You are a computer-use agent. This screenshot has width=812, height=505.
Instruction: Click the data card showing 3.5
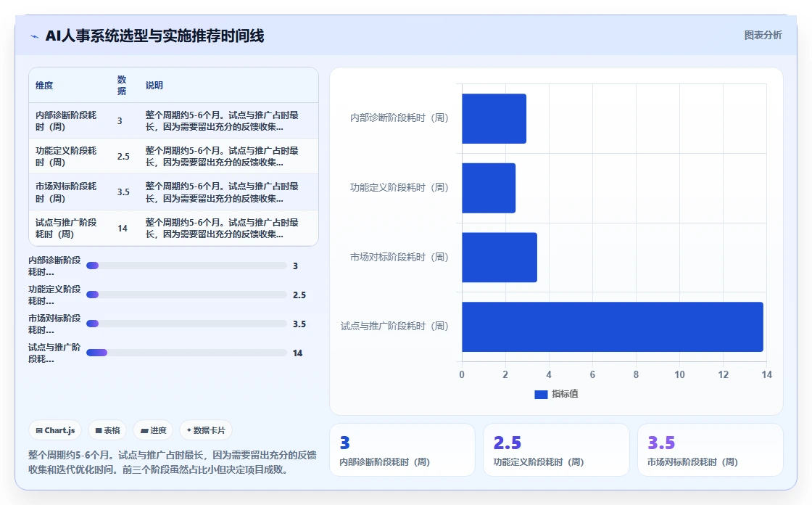(710, 450)
